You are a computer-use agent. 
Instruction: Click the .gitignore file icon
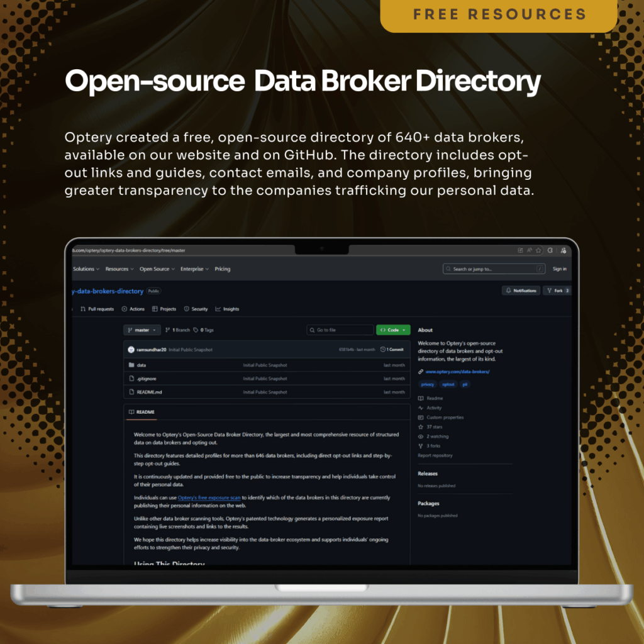131,379
